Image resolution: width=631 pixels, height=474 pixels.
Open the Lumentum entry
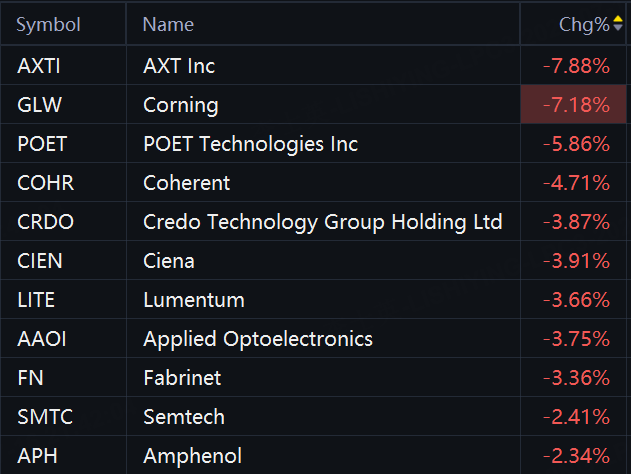coord(194,300)
